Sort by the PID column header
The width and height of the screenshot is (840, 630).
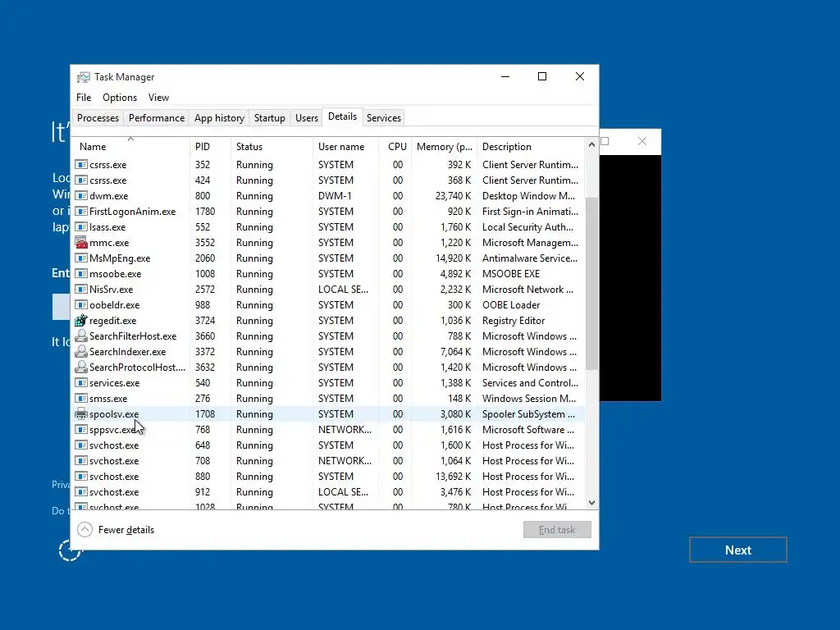(211, 146)
